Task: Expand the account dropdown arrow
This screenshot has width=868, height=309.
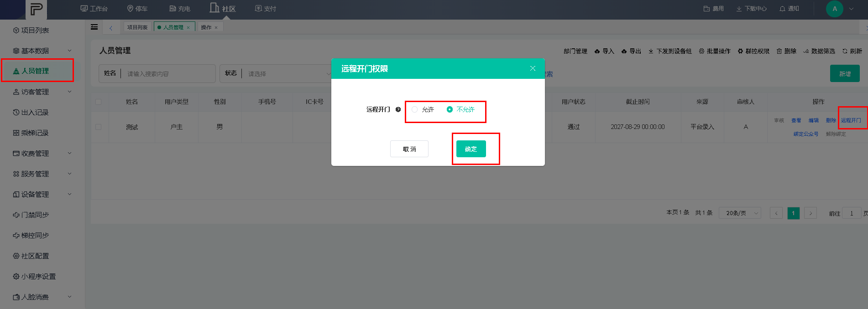Action: (851, 9)
